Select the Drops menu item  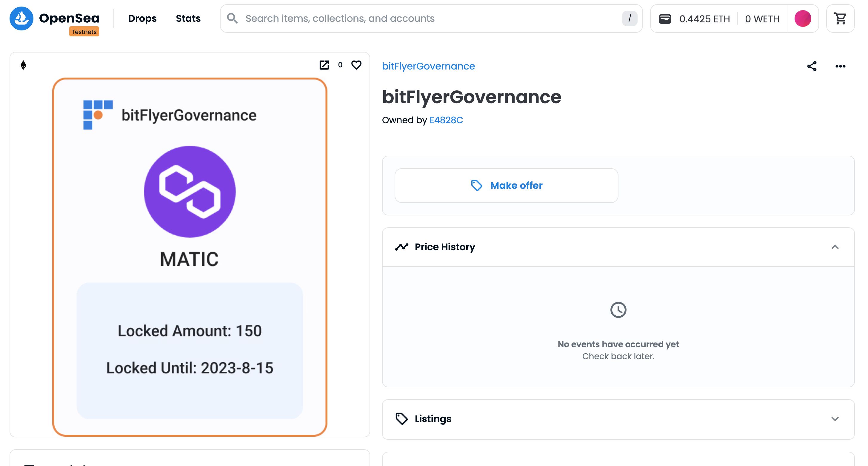coord(142,18)
